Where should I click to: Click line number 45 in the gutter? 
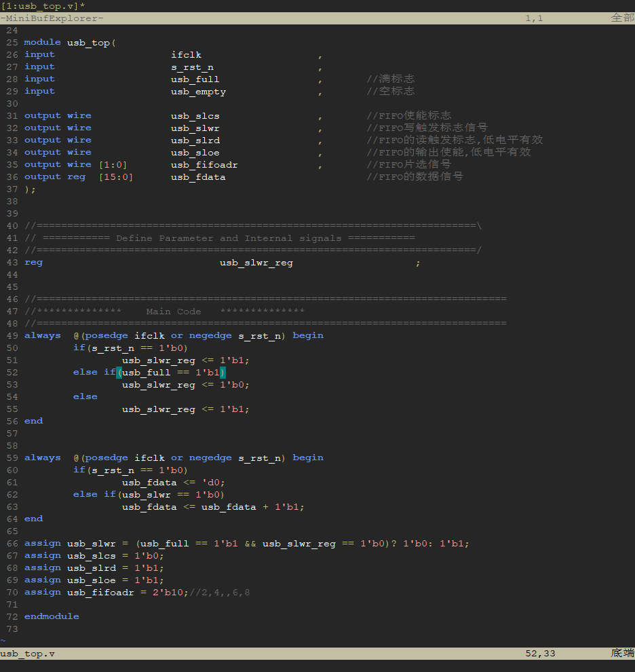(x=12, y=287)
